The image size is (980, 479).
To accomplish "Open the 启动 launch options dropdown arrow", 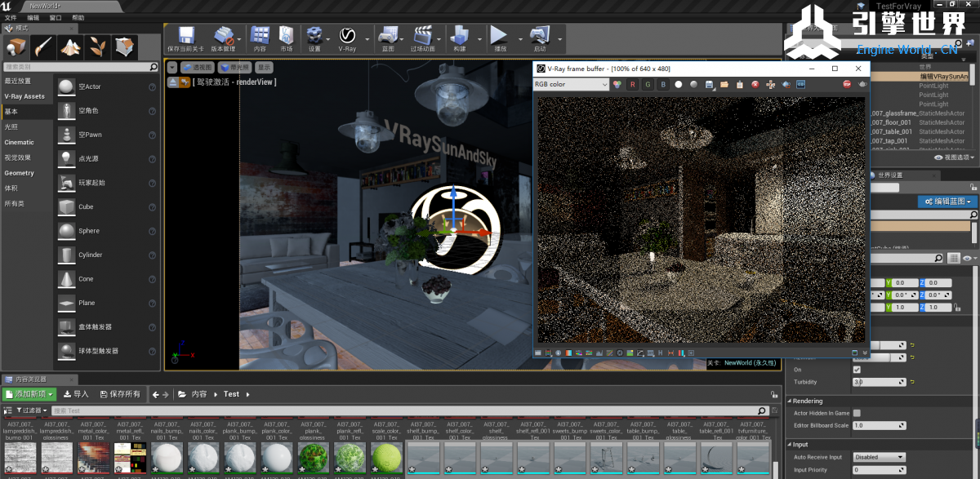I will (x=559, y=38).
